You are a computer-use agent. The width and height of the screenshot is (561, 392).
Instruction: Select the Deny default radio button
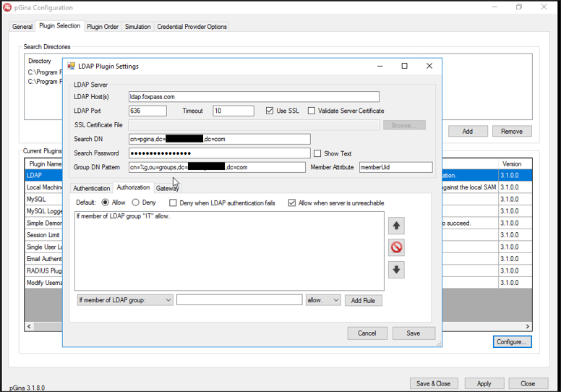pyautogui.click(x=135, y=203)
